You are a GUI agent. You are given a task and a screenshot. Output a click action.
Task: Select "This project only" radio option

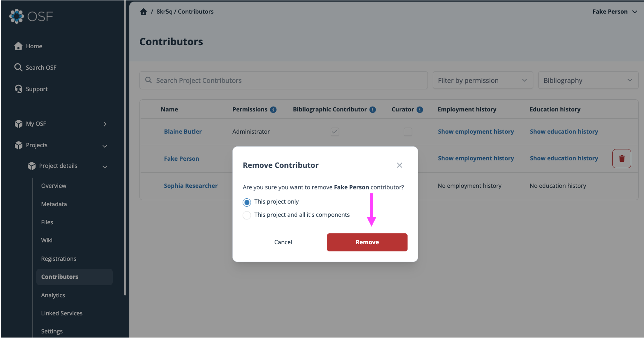(x=247, y=202)
